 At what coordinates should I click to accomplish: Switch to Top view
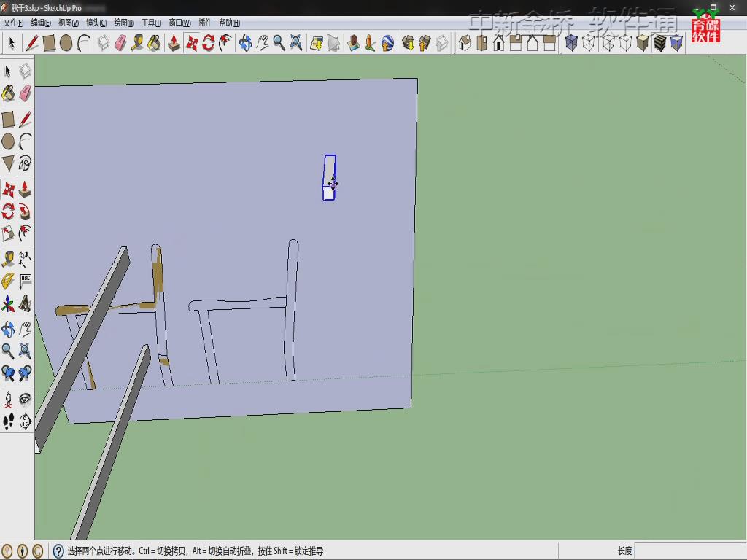click(481, 43)
